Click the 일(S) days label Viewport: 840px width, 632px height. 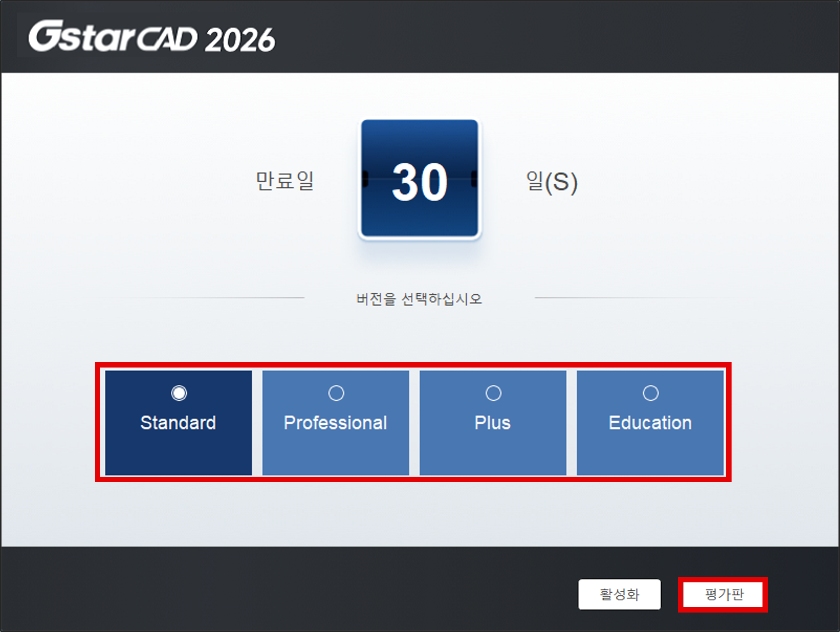click(x=551, y=182)
